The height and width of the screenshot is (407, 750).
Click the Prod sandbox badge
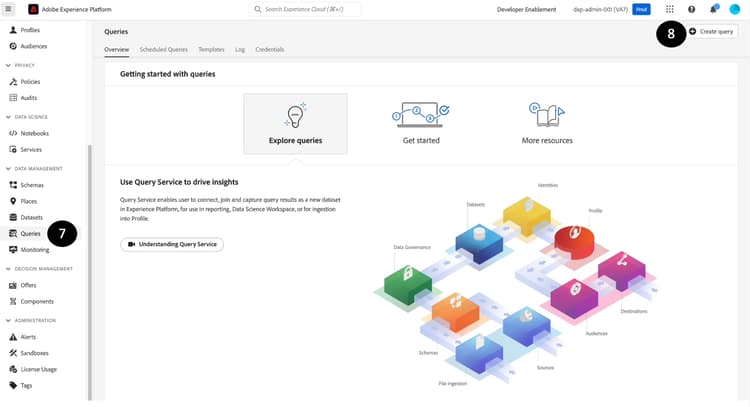[x=641, y=9]
